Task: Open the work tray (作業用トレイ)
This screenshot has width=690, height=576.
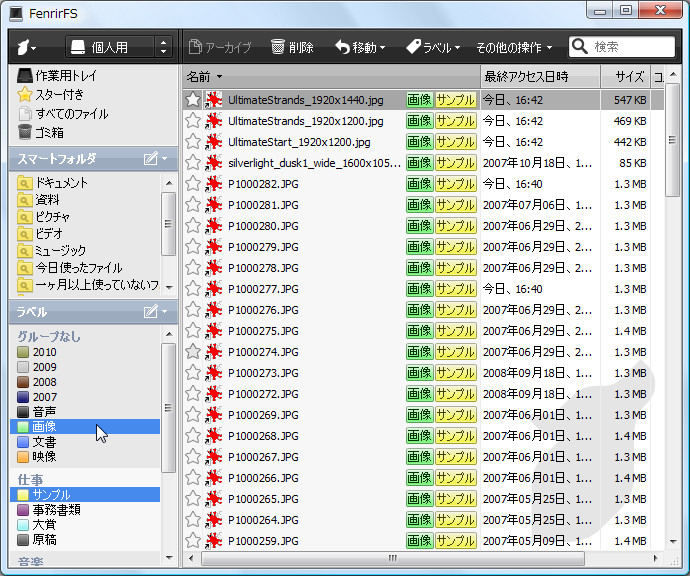Action: [x=57, y=76]
